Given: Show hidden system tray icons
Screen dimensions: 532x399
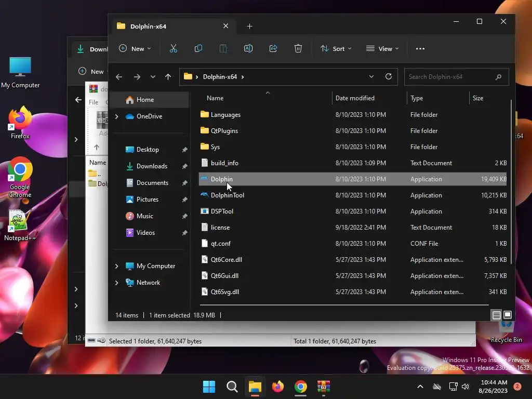Looking at the screenshot, I should tap(420, 387).
